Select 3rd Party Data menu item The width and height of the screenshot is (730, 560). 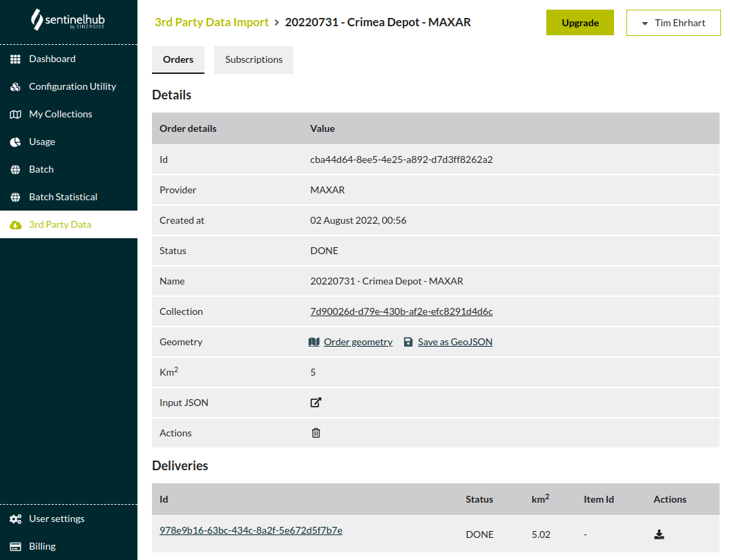point(68,225)
